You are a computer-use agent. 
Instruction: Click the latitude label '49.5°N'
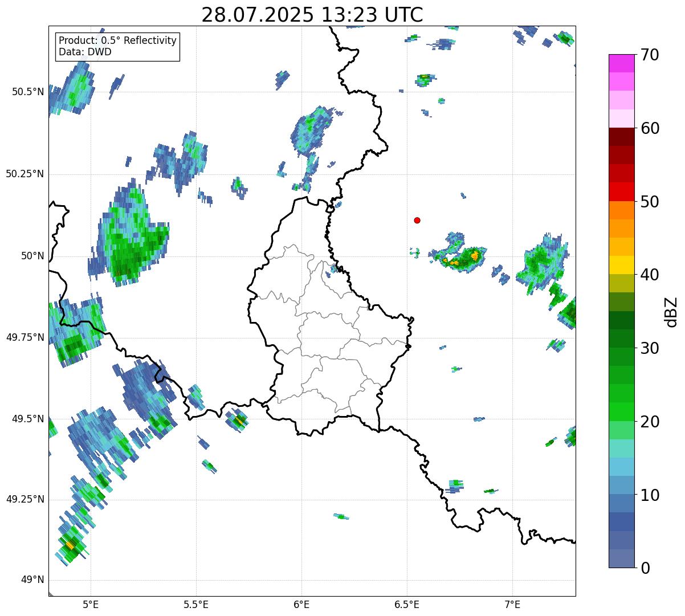pyautogui.click(x=28, y=419)
